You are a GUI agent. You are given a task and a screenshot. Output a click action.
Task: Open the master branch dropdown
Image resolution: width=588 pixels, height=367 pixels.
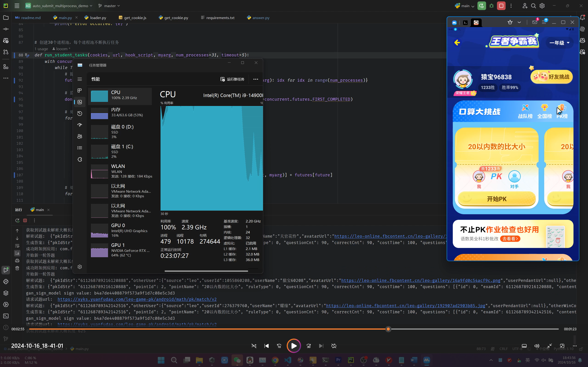tap(109, 6)
